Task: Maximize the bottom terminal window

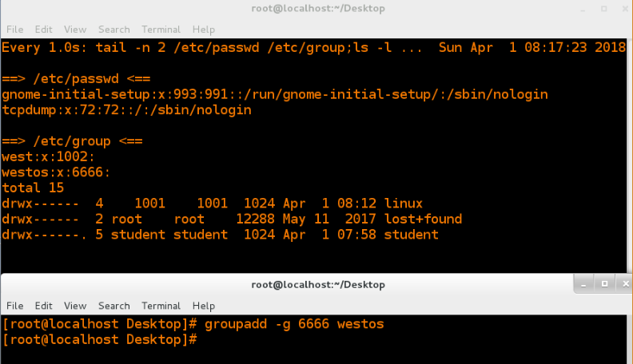Action: coord(604,284)
